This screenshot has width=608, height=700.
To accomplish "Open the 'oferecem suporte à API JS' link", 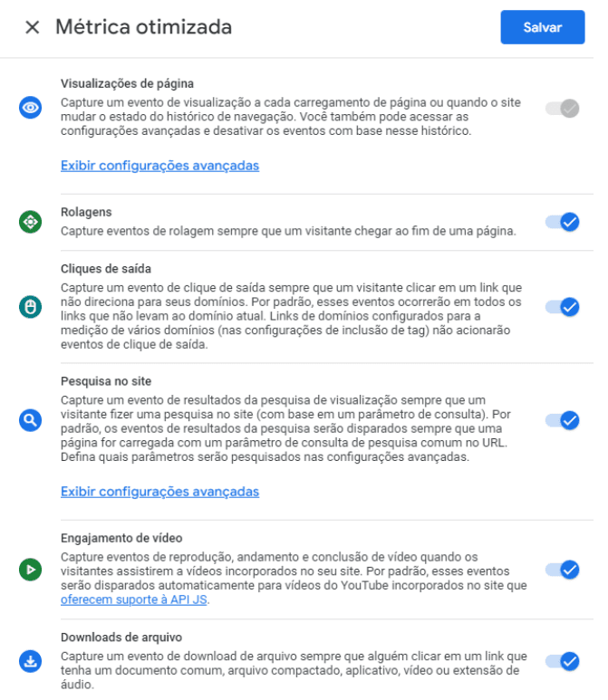I will tap(134, 599).
